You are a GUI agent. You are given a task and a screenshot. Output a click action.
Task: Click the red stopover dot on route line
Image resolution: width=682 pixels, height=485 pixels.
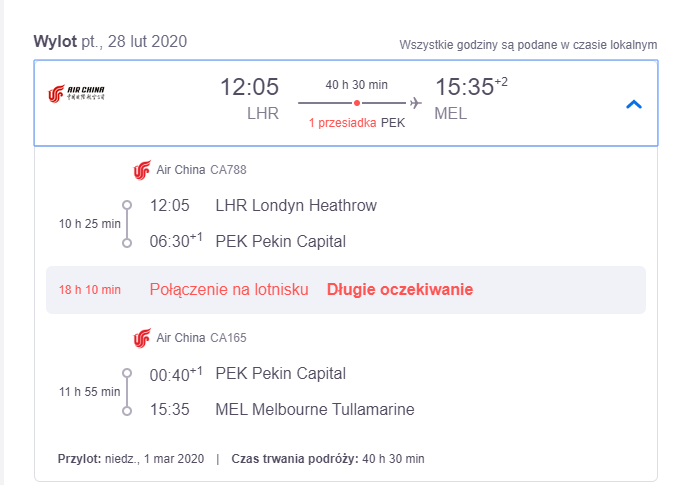(x=357, y=103)
